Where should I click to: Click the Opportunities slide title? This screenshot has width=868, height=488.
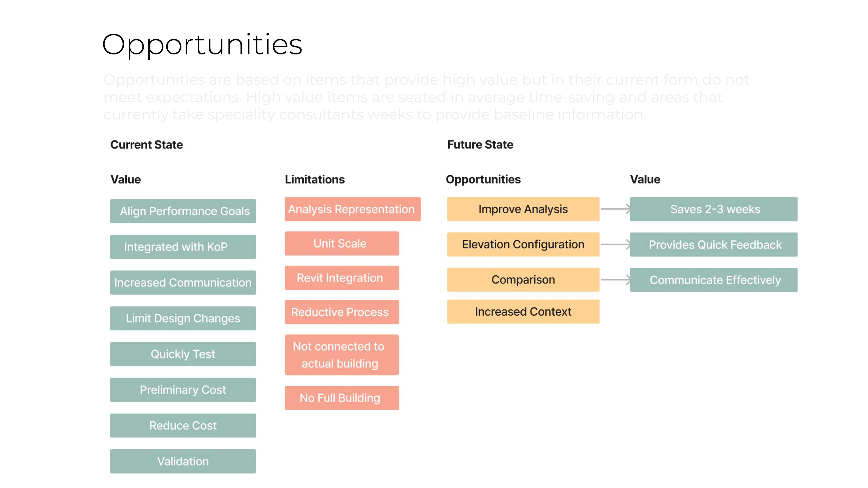click(202, 45)
